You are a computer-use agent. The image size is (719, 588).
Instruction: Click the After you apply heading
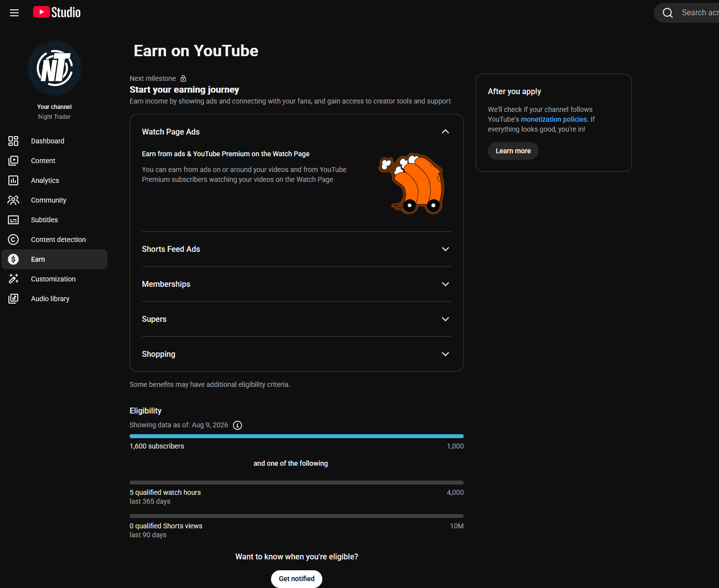tap(514, 91)
